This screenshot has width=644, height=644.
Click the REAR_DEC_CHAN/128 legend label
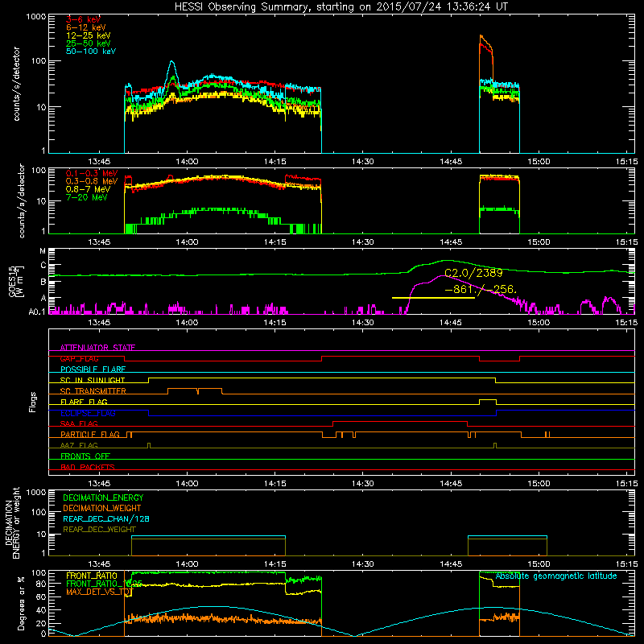point(106,518)
